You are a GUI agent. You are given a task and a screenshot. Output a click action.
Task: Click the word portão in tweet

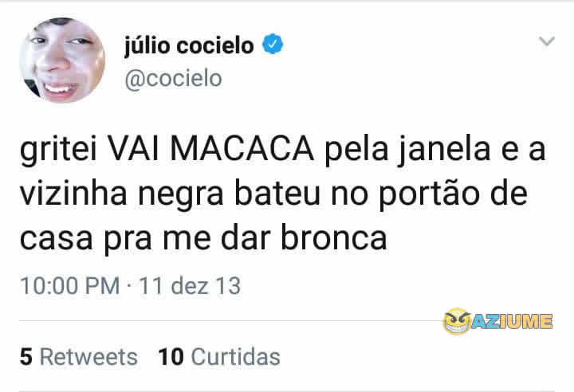click(428, 195)
